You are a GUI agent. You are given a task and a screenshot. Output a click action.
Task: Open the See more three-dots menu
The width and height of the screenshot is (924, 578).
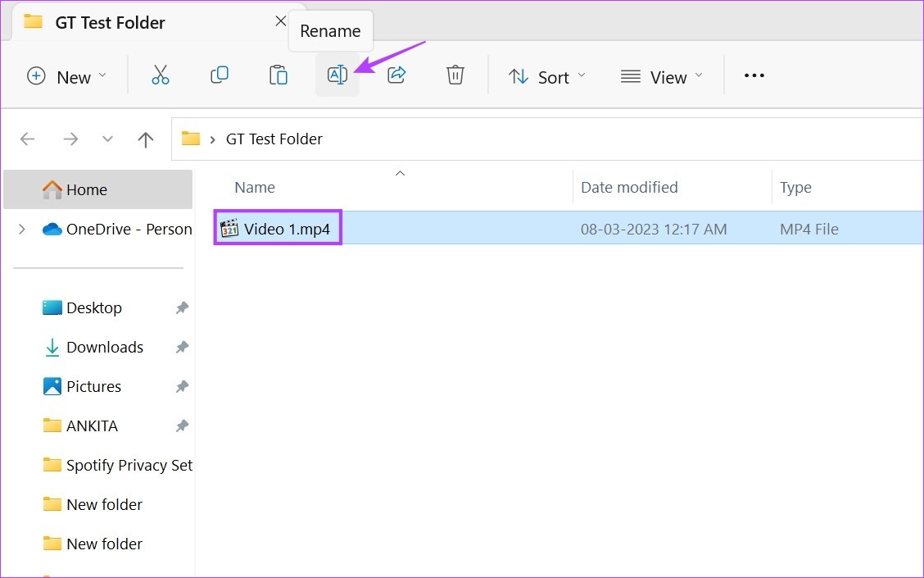point(754,75)
